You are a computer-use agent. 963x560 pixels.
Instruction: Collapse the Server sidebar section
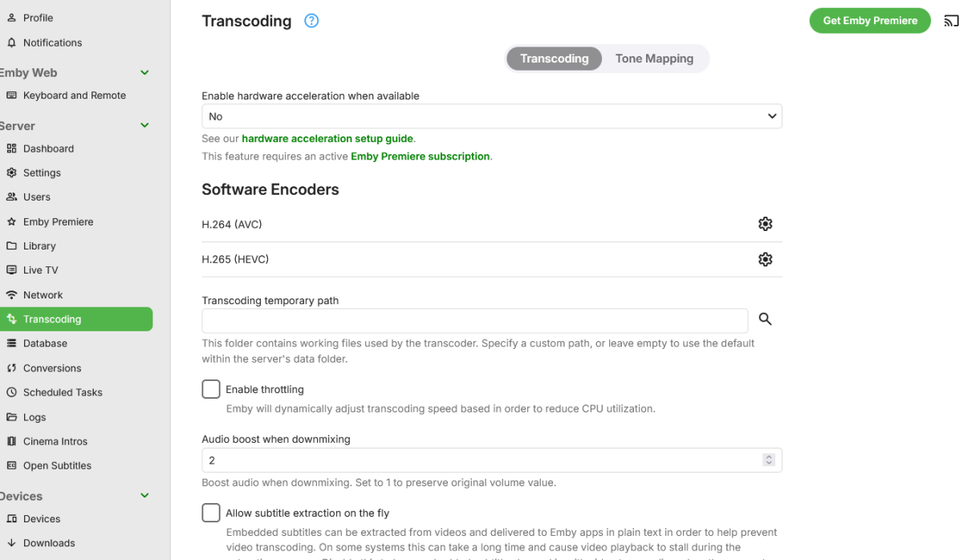(x=145, y=125)
